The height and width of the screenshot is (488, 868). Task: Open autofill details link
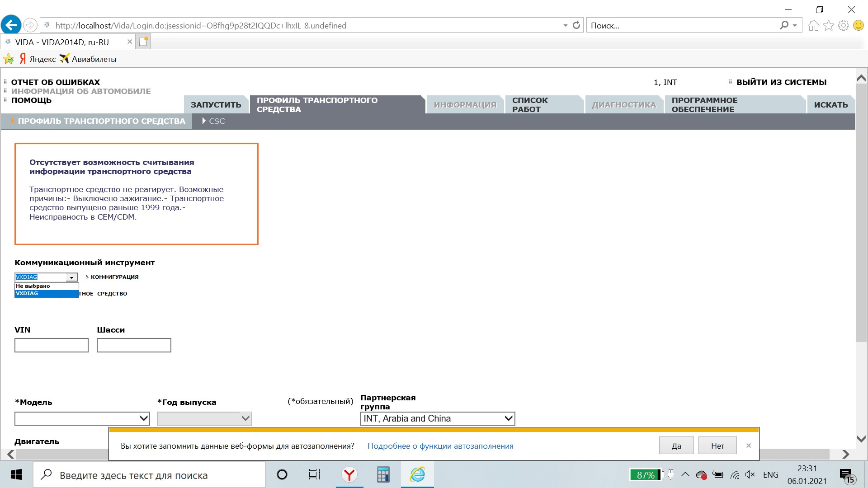click(x=440, y=446)
